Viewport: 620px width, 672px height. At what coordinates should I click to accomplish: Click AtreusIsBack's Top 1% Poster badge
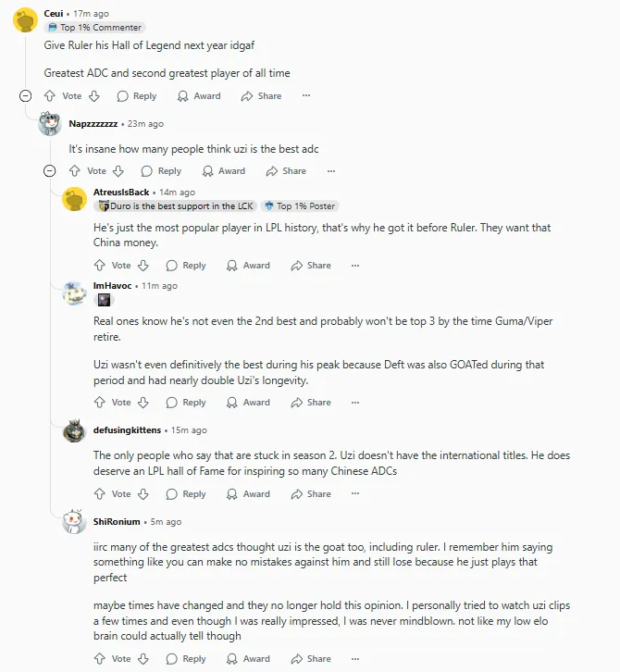point(299,206)
